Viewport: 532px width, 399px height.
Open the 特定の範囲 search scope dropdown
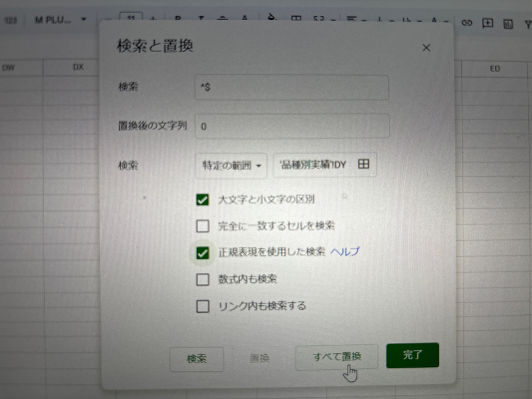tap(231, 165)
